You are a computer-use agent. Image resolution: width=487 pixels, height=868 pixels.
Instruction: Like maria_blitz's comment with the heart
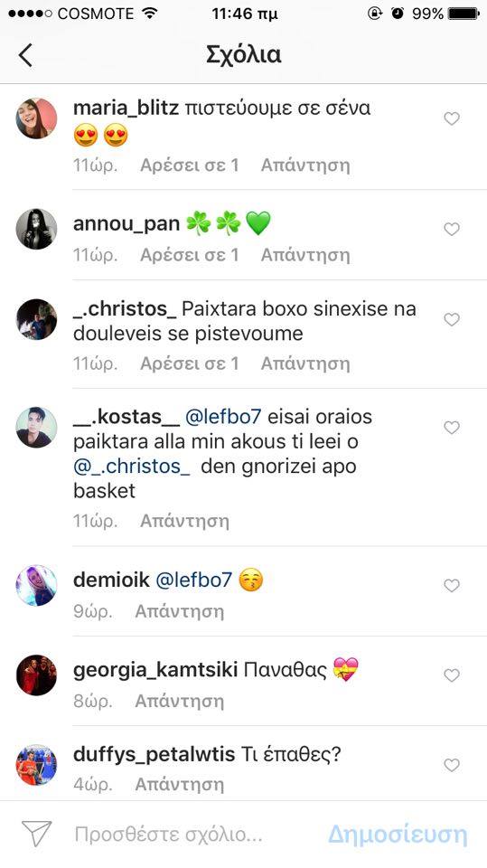(452, 118)
